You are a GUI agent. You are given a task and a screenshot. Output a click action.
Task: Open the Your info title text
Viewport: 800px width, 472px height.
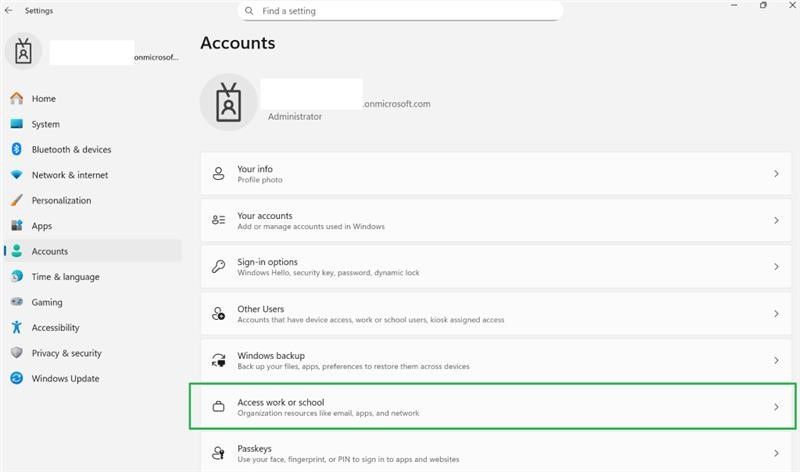(x=255, y=169)
